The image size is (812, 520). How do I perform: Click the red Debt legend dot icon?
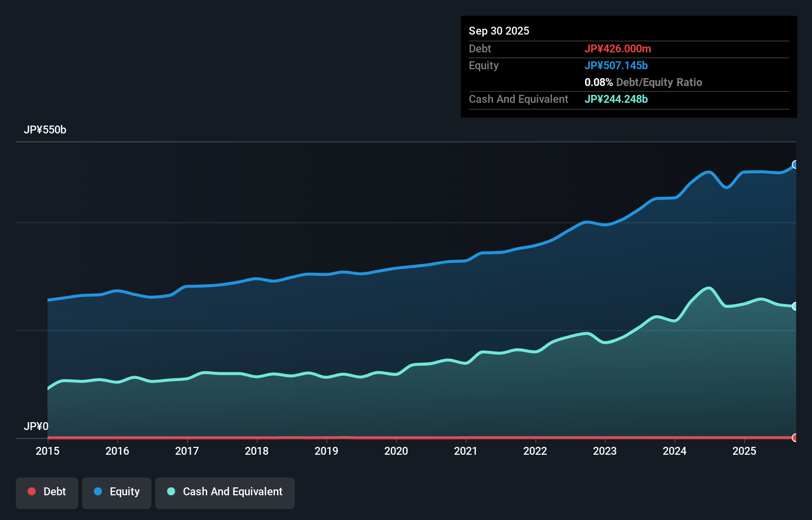coord(31,491)
